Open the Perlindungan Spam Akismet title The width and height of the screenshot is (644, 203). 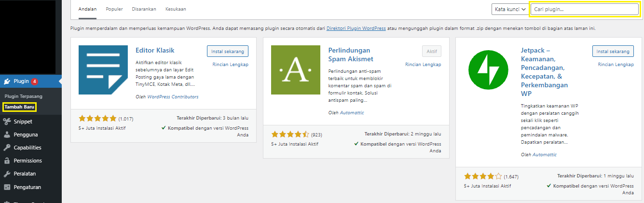[351, 54]
